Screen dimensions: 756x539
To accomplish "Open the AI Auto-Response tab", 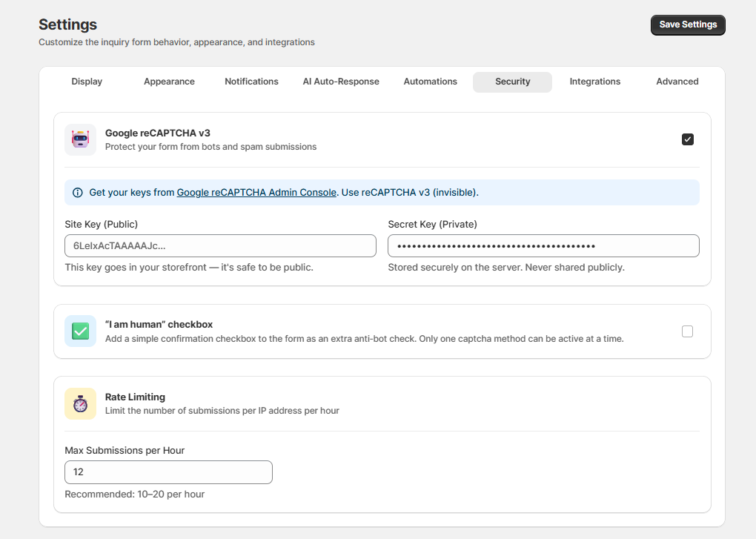I will pyautogui.click(x=341, y=82).
